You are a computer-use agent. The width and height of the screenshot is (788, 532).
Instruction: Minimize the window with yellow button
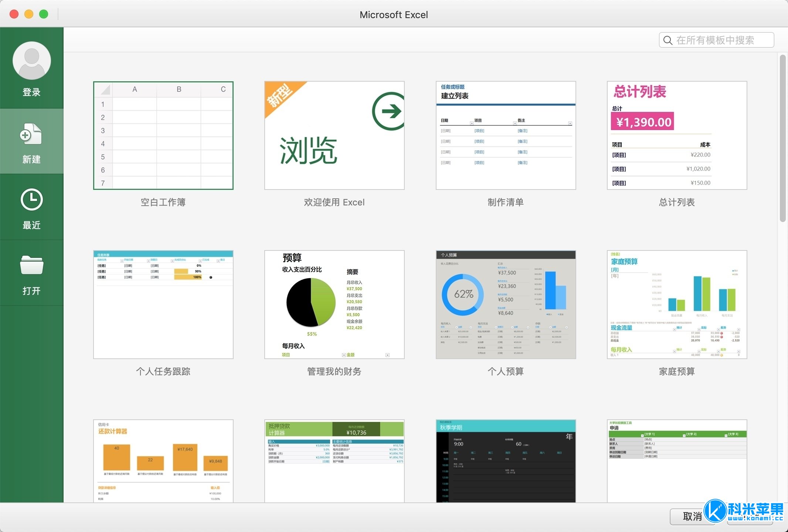pos(29,14)
